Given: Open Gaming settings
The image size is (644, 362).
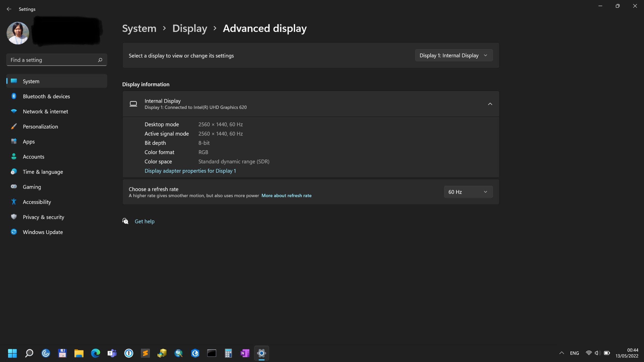Looking at the screenshot, I should (x=57, y=187).
